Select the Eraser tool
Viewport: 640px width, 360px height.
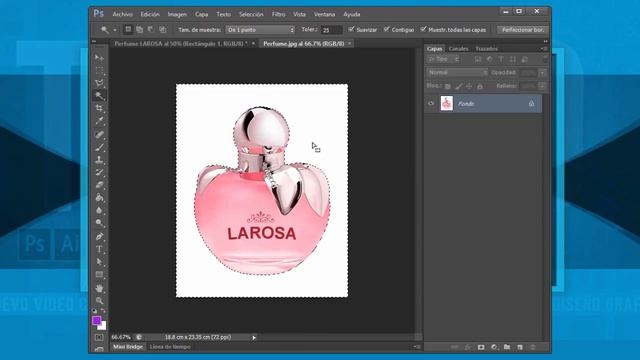coord(99,185)
